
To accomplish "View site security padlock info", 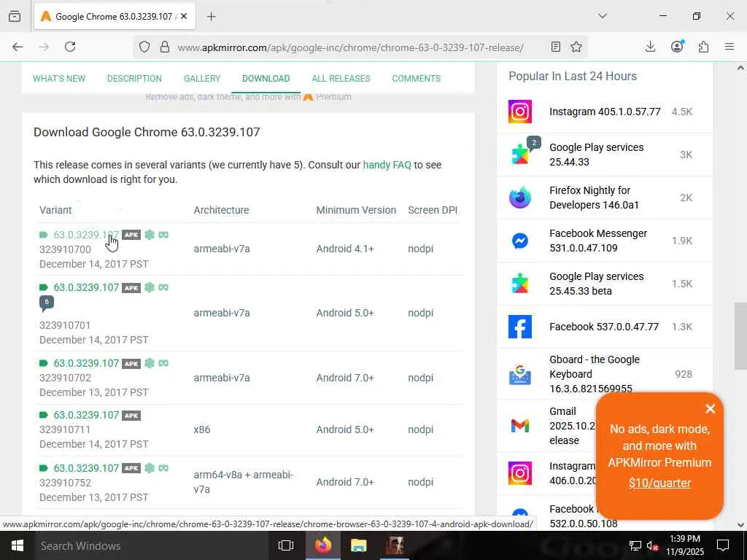I will 165,47.
